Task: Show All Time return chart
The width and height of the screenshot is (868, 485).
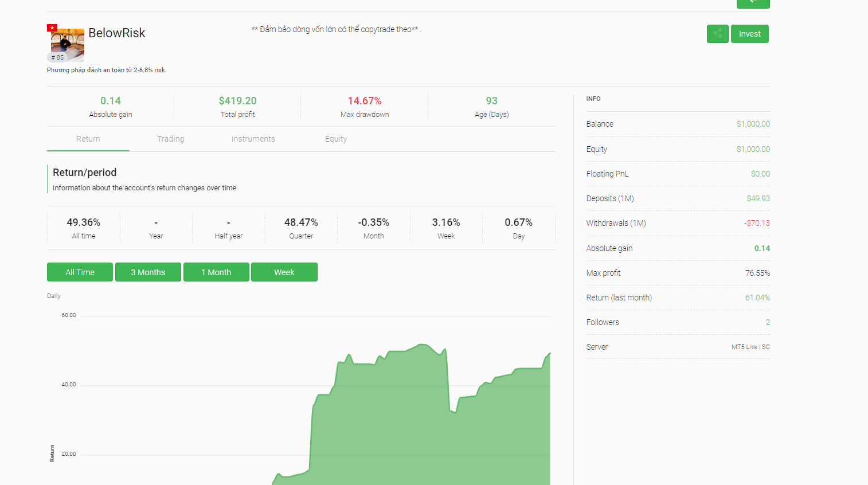Action: point(80,272)
